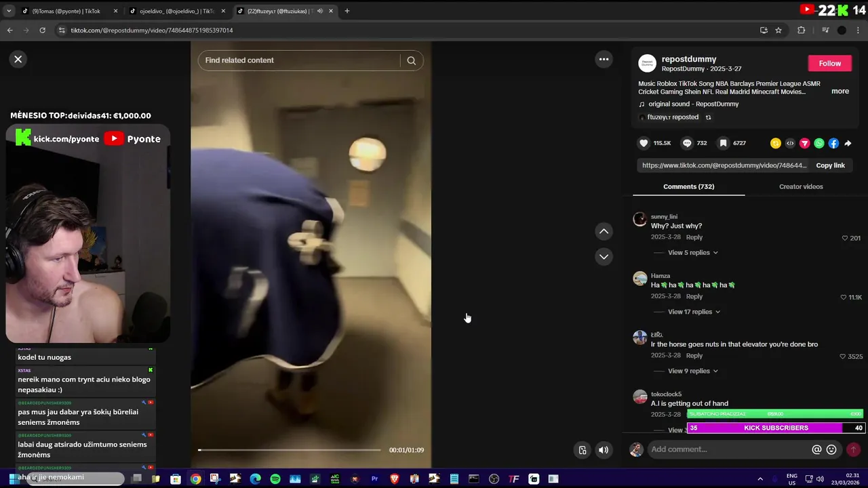Open Brave browser from taskbar
Screen dimensions: 868x488
click(x=395, y=479)
